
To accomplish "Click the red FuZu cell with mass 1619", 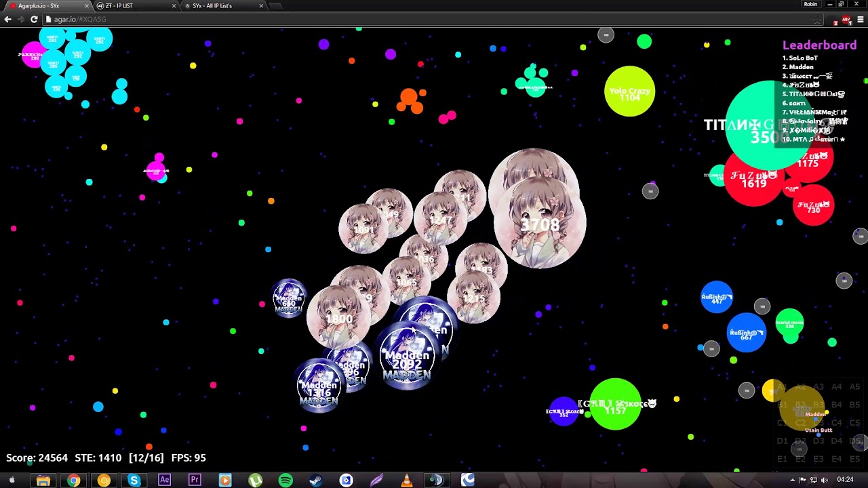I will [754, 178].
